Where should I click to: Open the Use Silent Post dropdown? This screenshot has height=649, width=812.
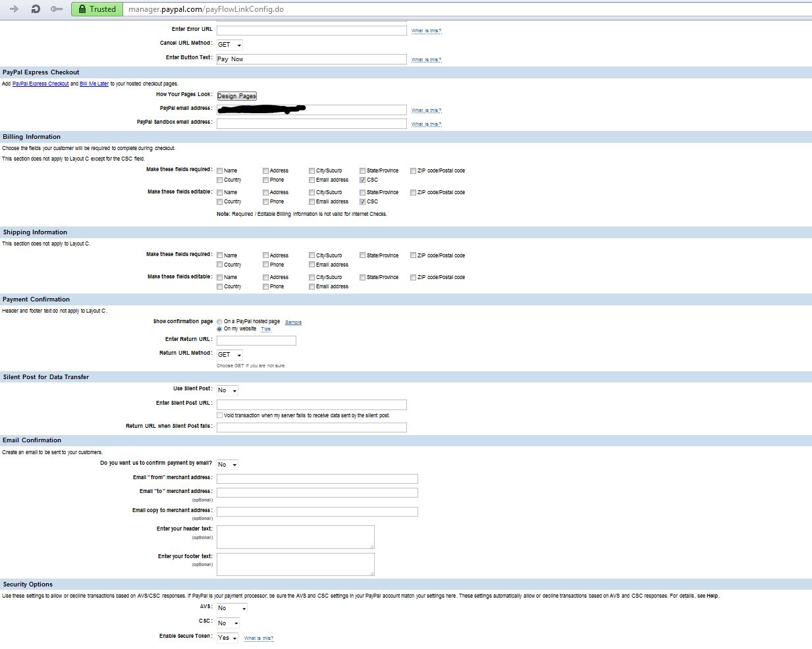(x=227, y=390)
